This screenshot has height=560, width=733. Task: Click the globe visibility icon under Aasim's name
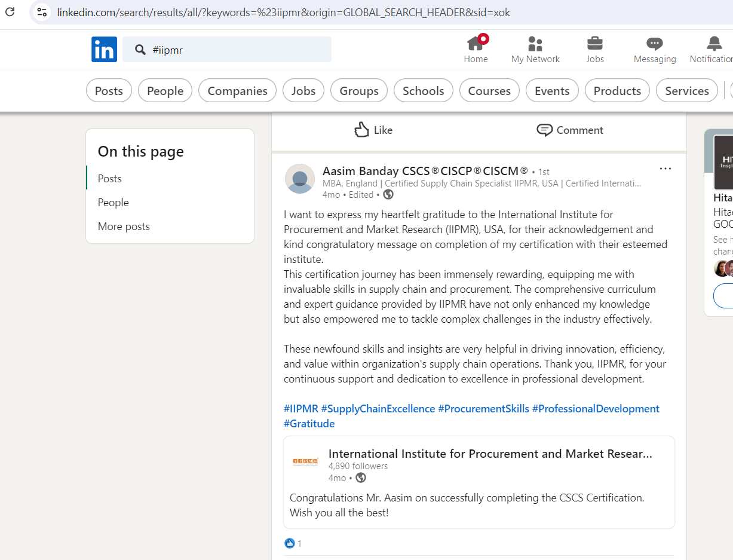[388, 194]
